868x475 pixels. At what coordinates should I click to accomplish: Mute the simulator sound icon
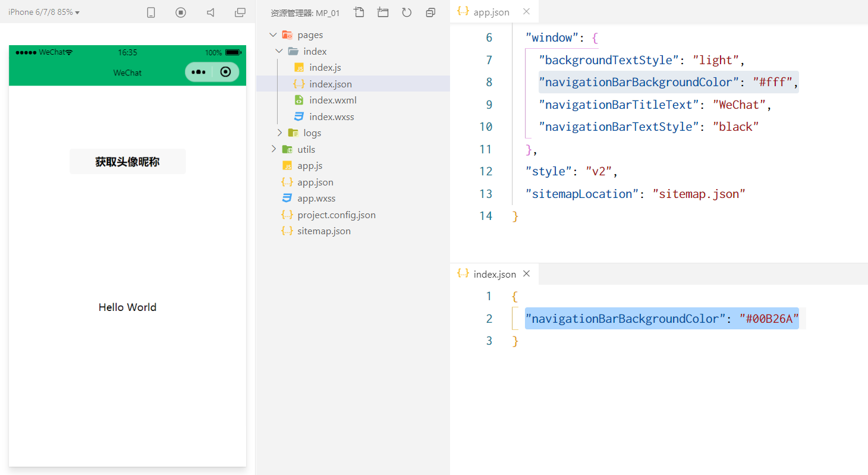click(210, 12)
